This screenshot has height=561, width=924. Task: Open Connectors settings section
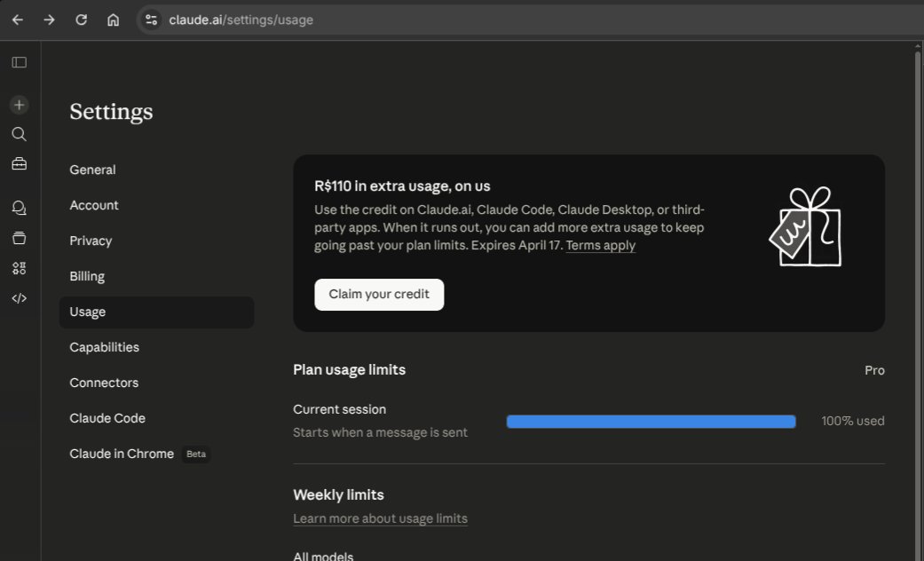click(156, 383)
